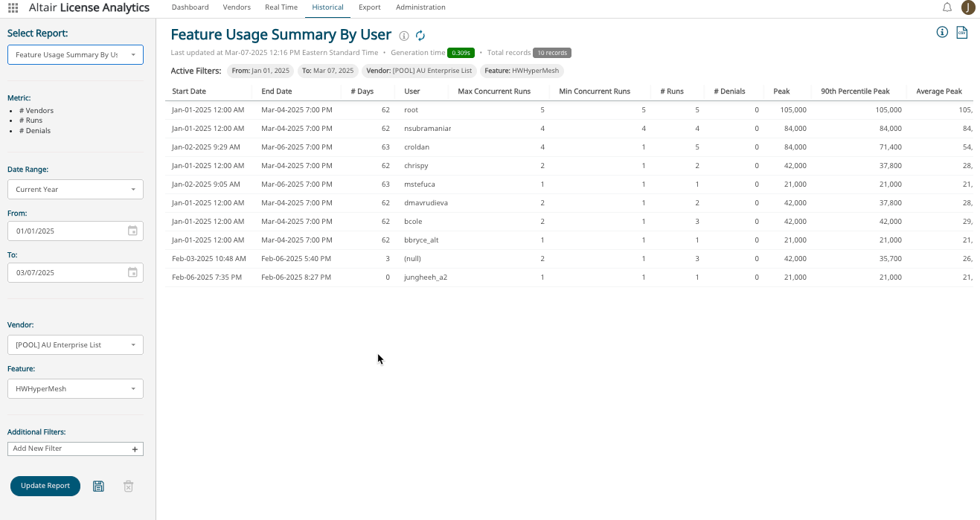Sort by Peak column header
The image size is (980, 520).
tap(781, 92)
